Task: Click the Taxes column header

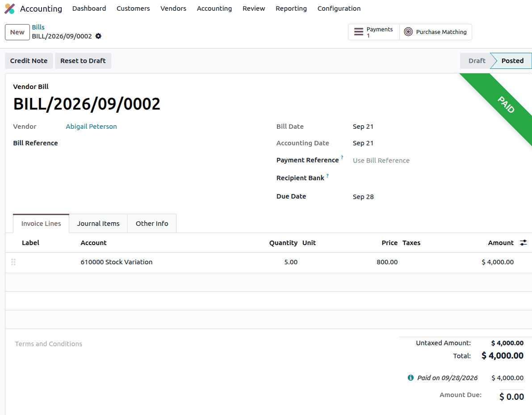Action: tap(411, 243)
